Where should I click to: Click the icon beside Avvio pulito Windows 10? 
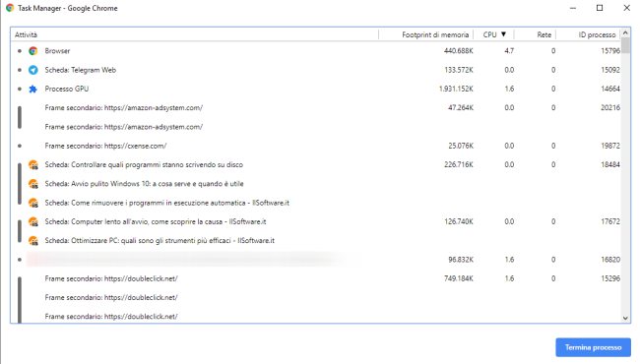click(33, 184)
